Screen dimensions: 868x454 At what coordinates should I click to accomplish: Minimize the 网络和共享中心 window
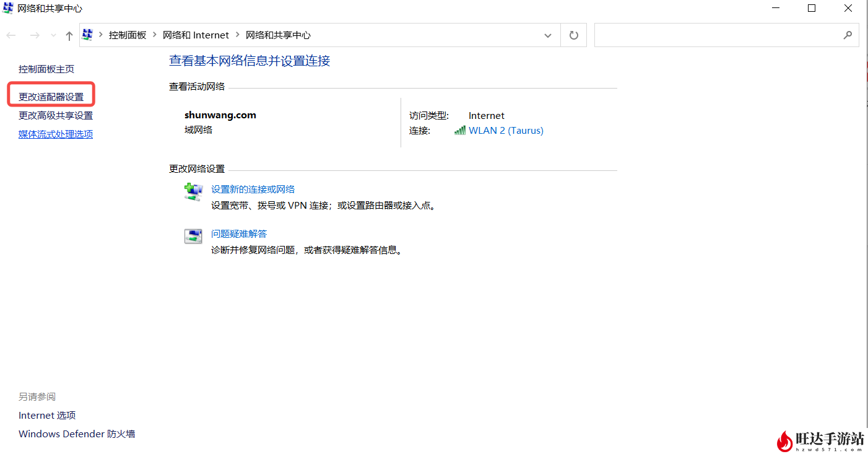(x=775, y=8)
